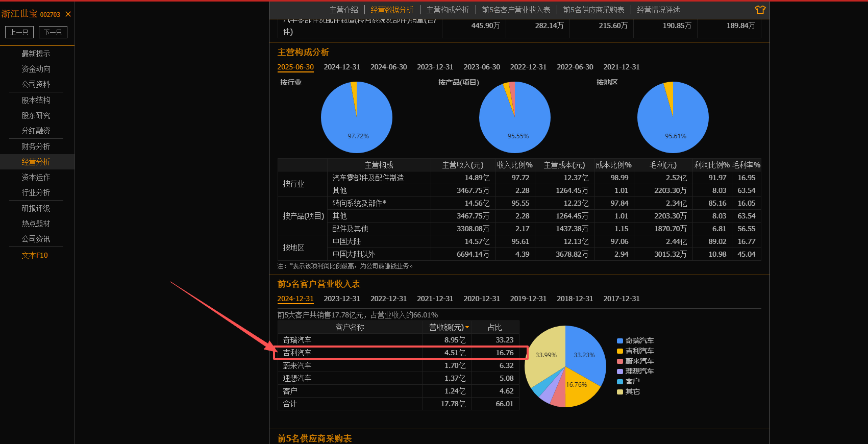Open 公司资讯 in sidebar
This screenshot has width=868, height=444.
tap(36, 239)
